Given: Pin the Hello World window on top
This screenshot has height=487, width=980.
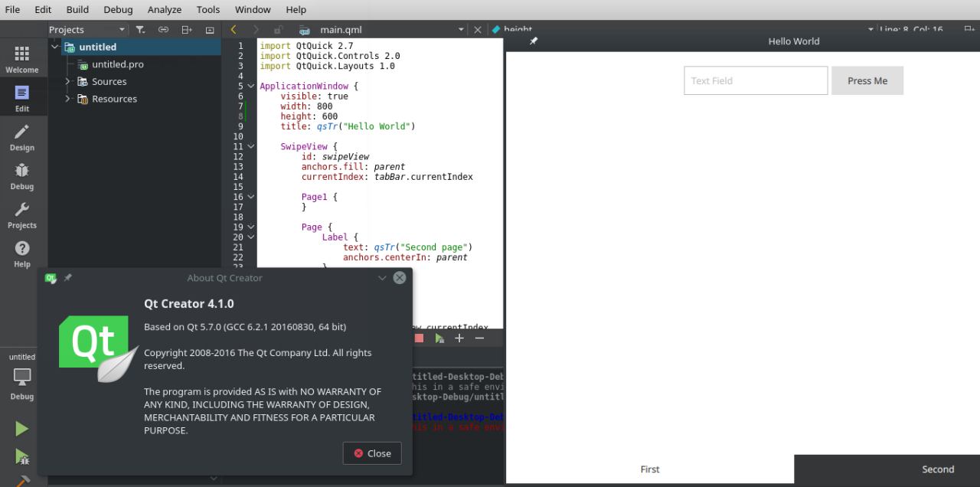Looking at the screenshot, I should (x=534, y=41).
